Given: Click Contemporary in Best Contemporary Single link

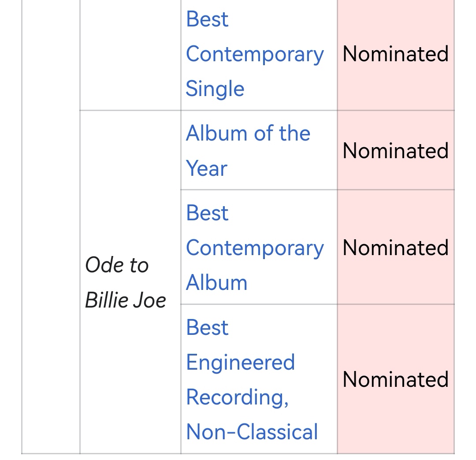Looking at the screenshot, I should click(x=255, y=55).
